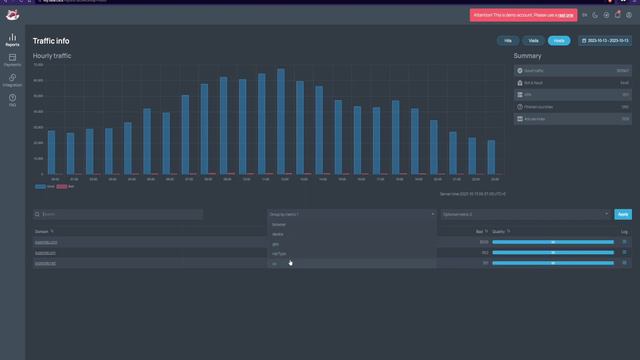Sort the table by the Bad column

click(x=482, y=232)
